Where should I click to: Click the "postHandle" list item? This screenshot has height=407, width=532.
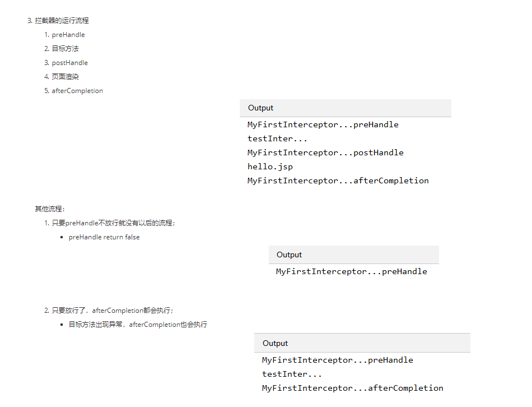click(70, 63)
